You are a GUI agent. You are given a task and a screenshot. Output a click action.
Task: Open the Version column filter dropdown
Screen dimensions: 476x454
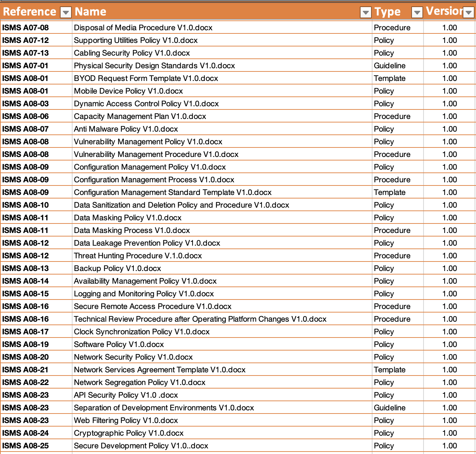pos(468,13)
